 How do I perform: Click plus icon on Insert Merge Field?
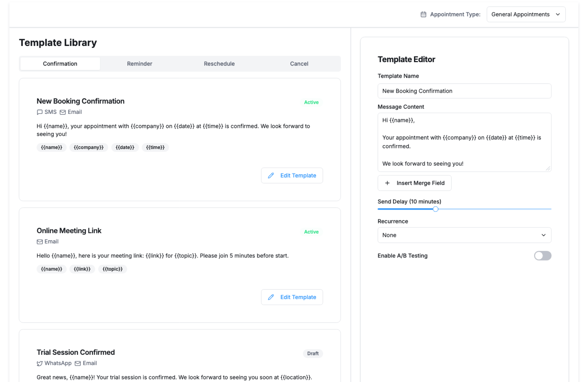click(x=387, y=183)
